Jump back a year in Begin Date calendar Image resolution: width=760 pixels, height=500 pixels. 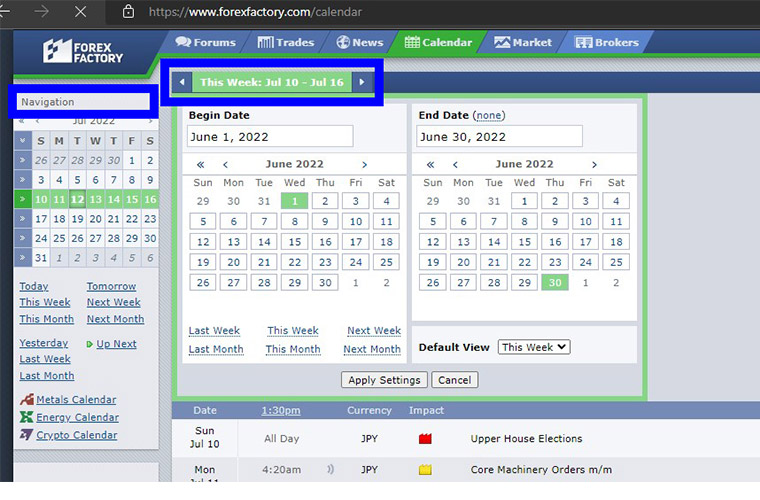click(200, 164)
